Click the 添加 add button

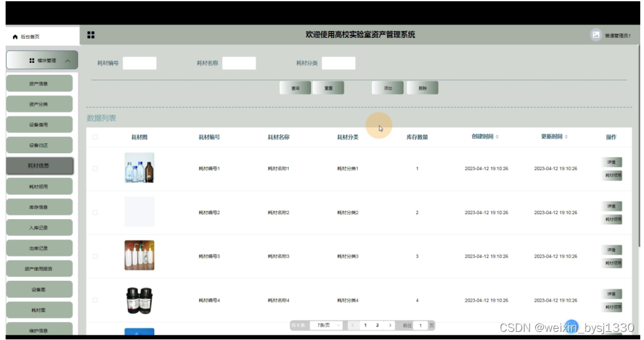388,88
